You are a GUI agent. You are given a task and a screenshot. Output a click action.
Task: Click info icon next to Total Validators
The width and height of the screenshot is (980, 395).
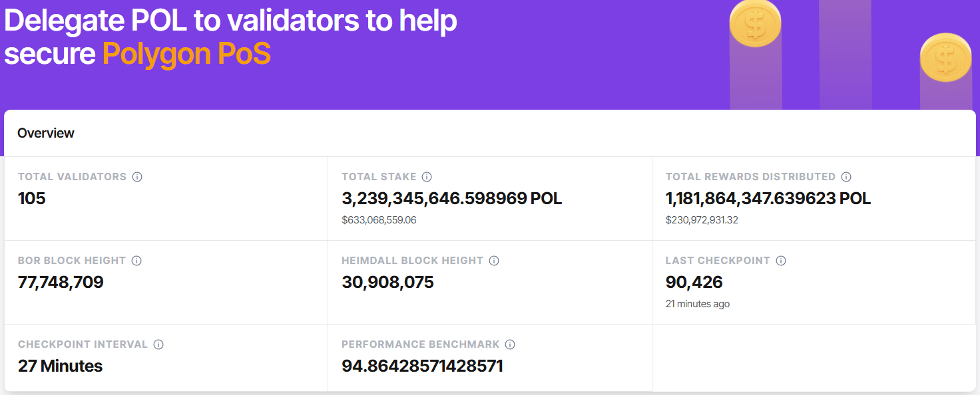coord(137,177)
